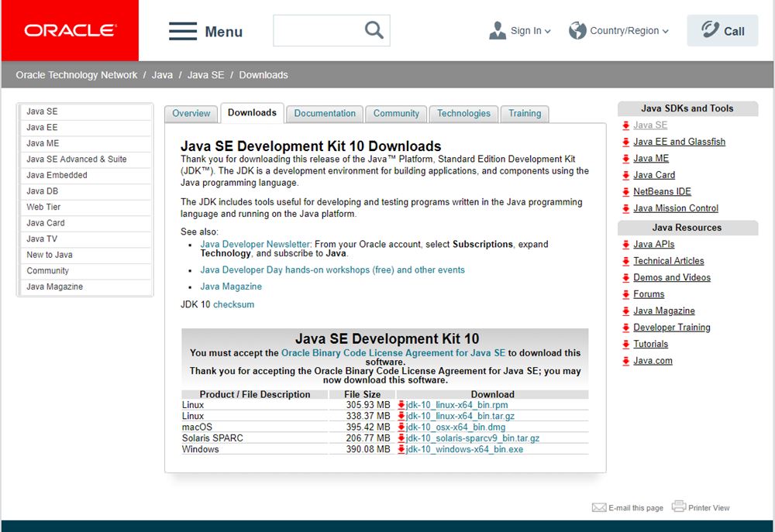This screenshot has height=532, width=775.
Task: Click the red arrow icon next to Java Card in SDKs list
Action: click(x=625, y=175)
